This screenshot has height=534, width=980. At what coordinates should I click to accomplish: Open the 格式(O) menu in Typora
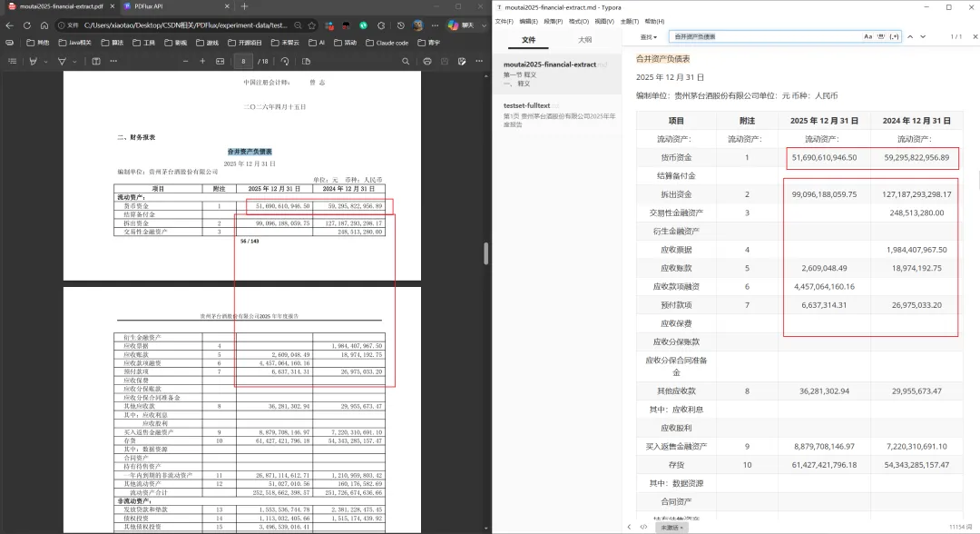pos(579,21)
